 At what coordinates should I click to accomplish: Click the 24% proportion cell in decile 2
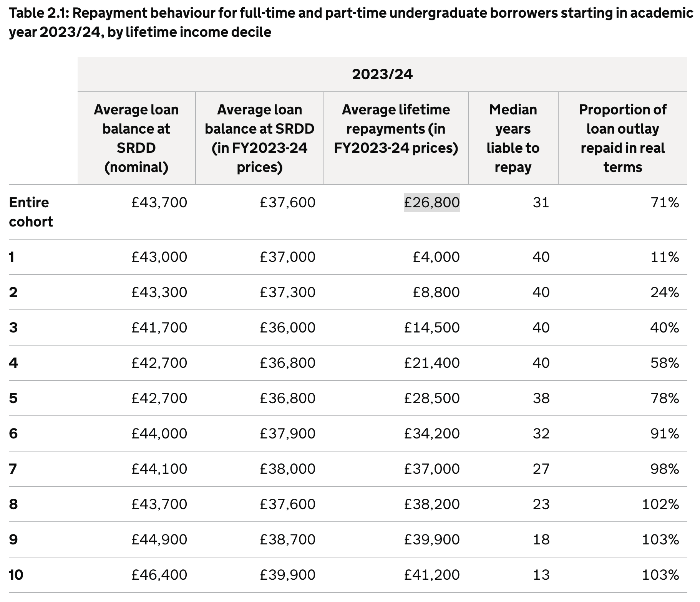pos(665,292)
